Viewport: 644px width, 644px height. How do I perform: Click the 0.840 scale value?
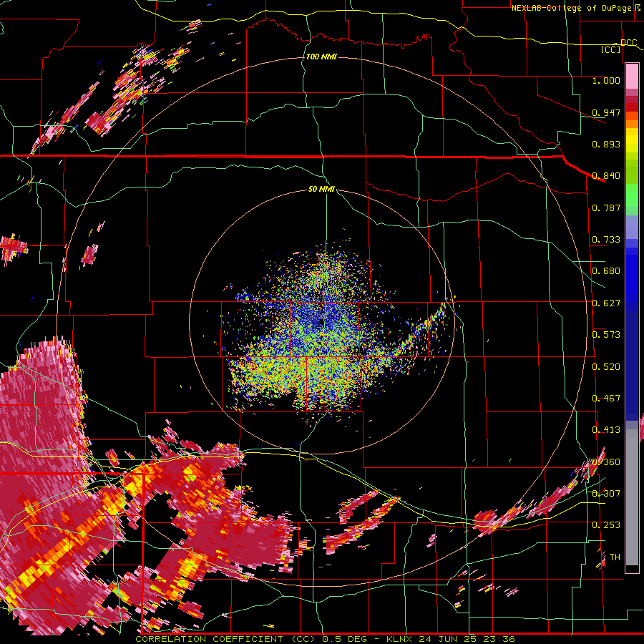(x=606, y=176)
